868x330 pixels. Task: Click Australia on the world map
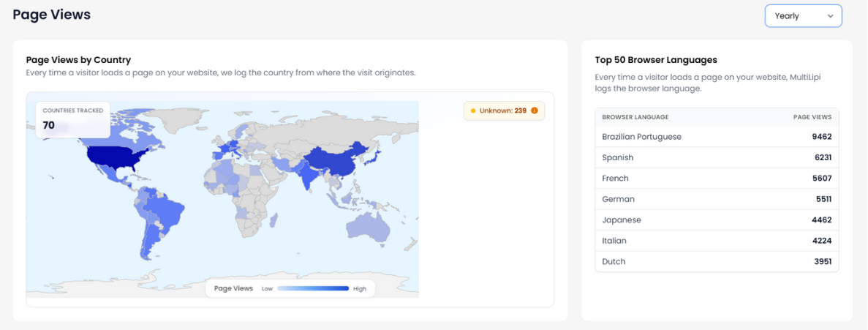(x=369, y=227)
